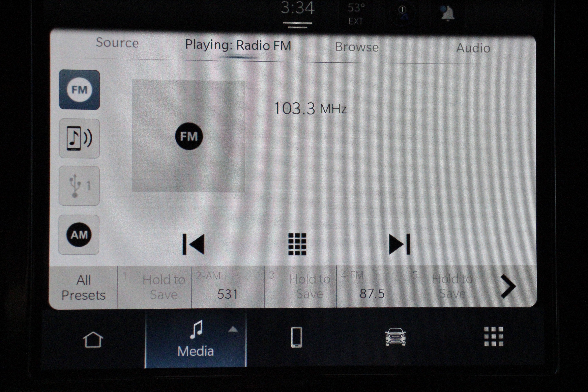
Task: Switch to Bluetooth phone audio source
Action: pos(80,139)
